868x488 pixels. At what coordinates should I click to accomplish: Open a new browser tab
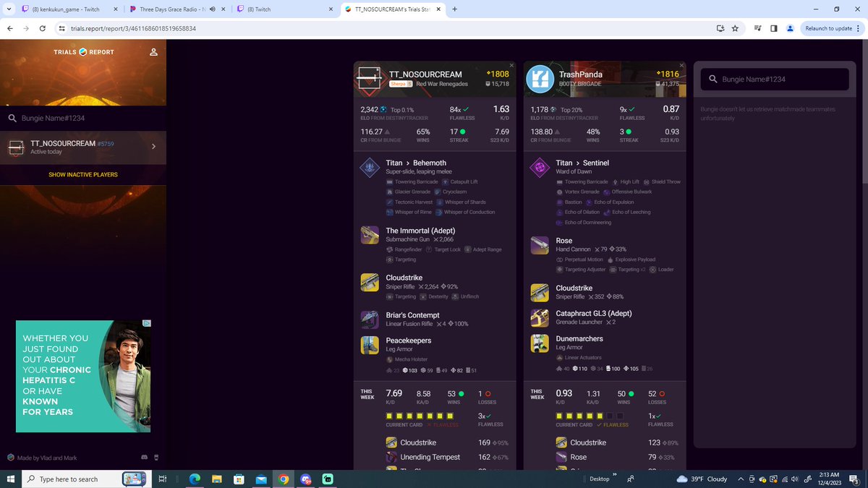click(454, 9)
